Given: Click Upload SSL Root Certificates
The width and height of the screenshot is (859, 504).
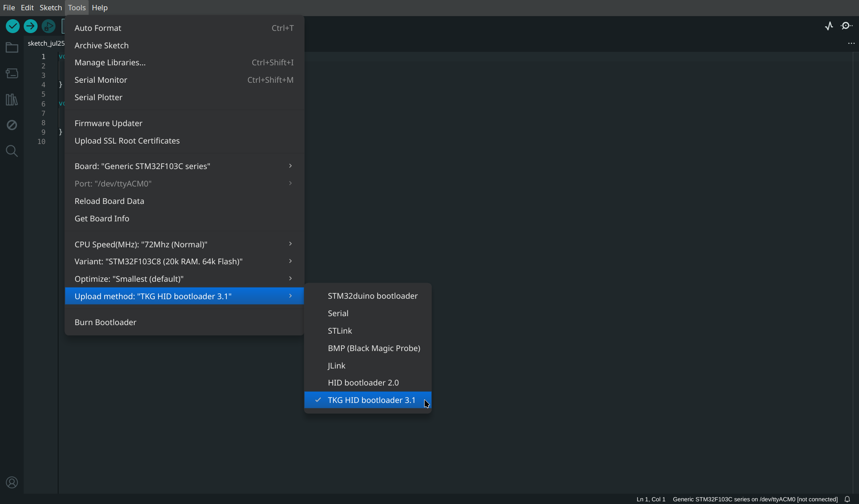Looking at the screenshot, I should pyautogui.click(x=184, y=141).
